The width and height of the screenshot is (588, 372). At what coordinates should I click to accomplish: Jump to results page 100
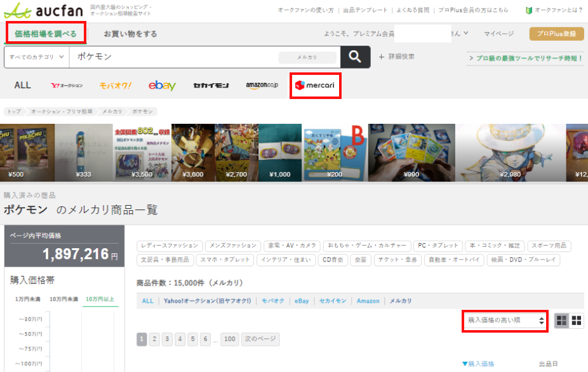point(229,339)
